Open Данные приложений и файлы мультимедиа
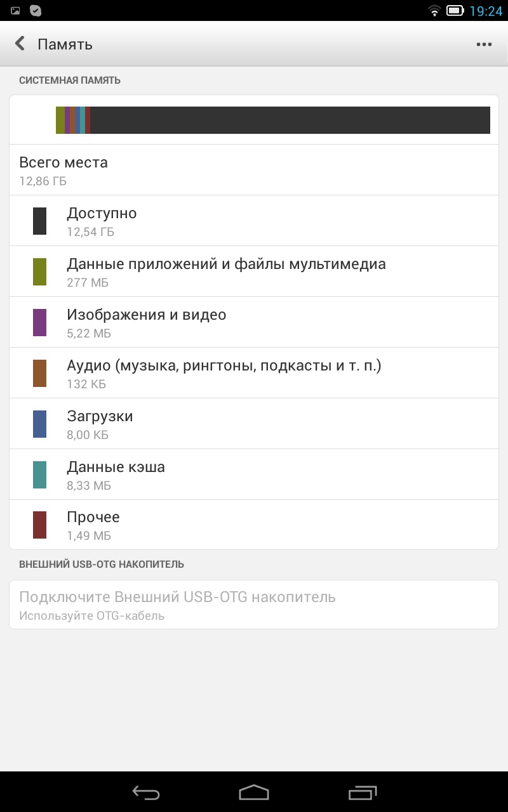Image resolution: width=508 pixels, height=812 pixels. coord(254,272)
